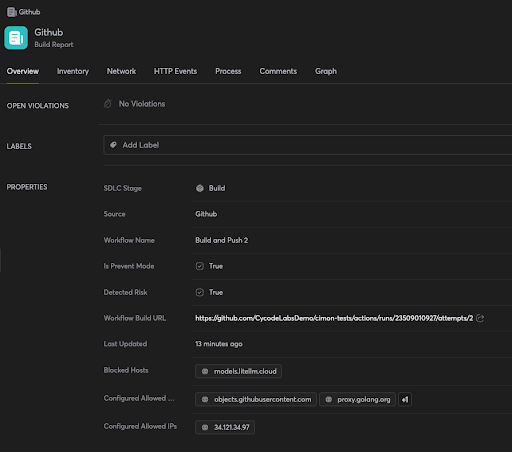Click the 13 minutes ago value
512x452 pixels.
click(219, 344)
